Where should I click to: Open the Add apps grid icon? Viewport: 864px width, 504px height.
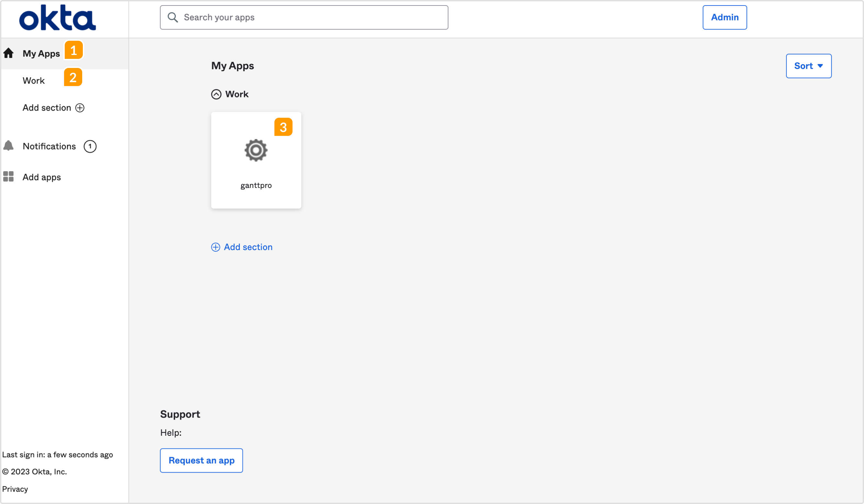point(8,177)
